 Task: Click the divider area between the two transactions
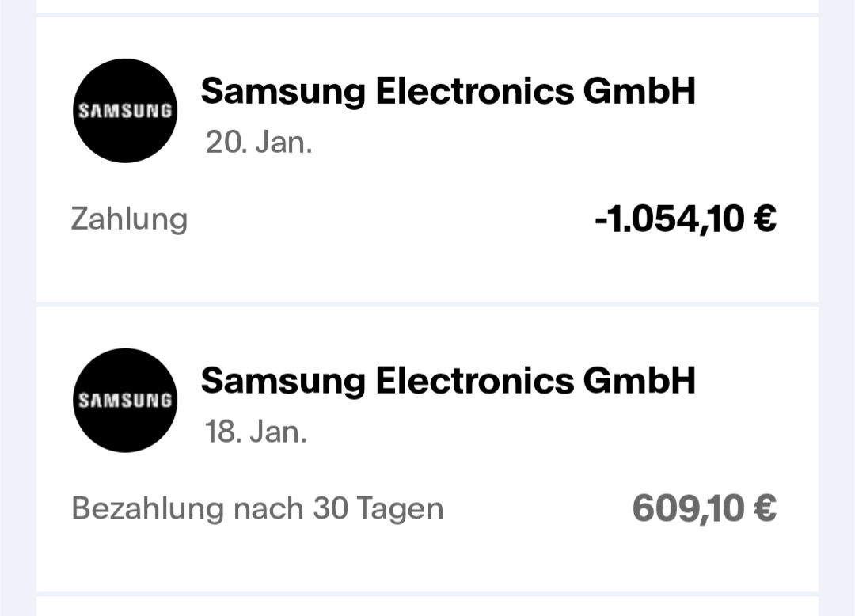427,305
